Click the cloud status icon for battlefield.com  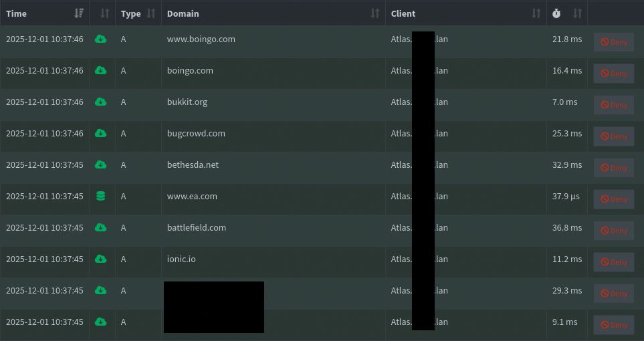point(100,228)
